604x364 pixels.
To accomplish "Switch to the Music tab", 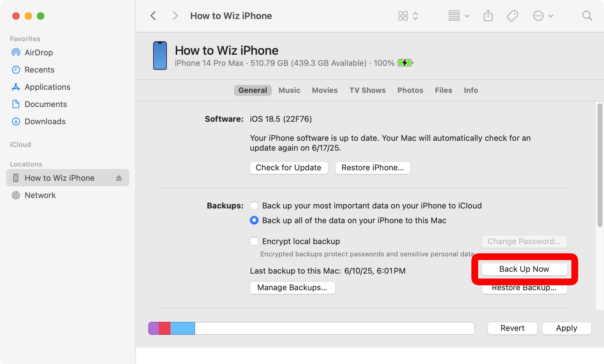I will tap(289, 90).
